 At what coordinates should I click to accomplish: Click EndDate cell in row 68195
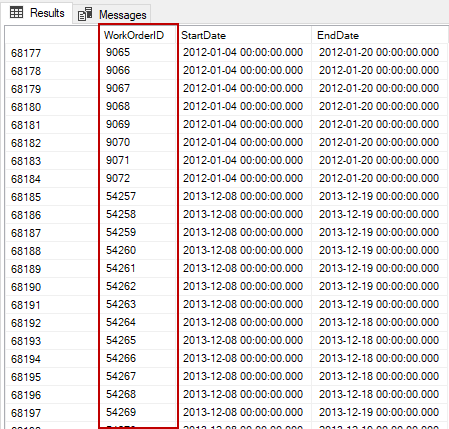tap(380, 376)
